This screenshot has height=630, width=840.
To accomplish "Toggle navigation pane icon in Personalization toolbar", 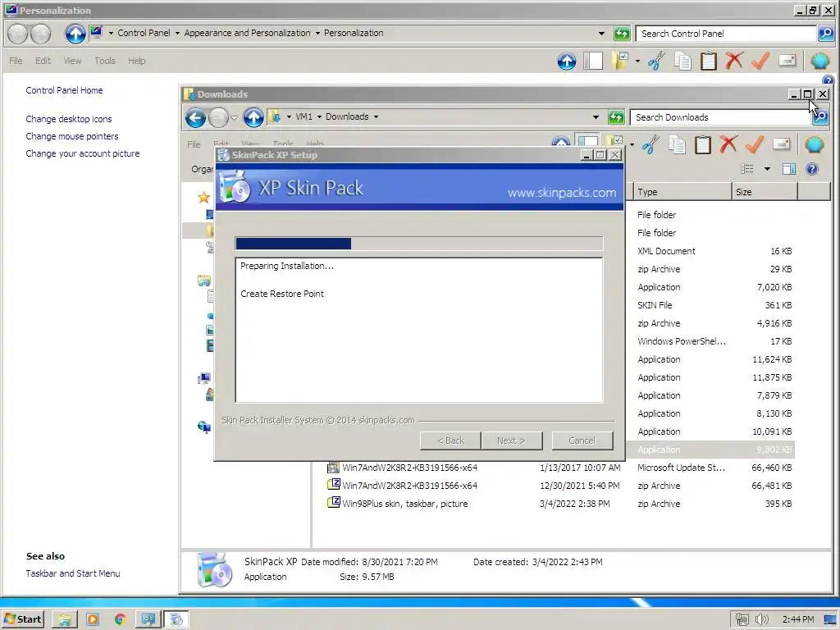I will pos(593,61).
